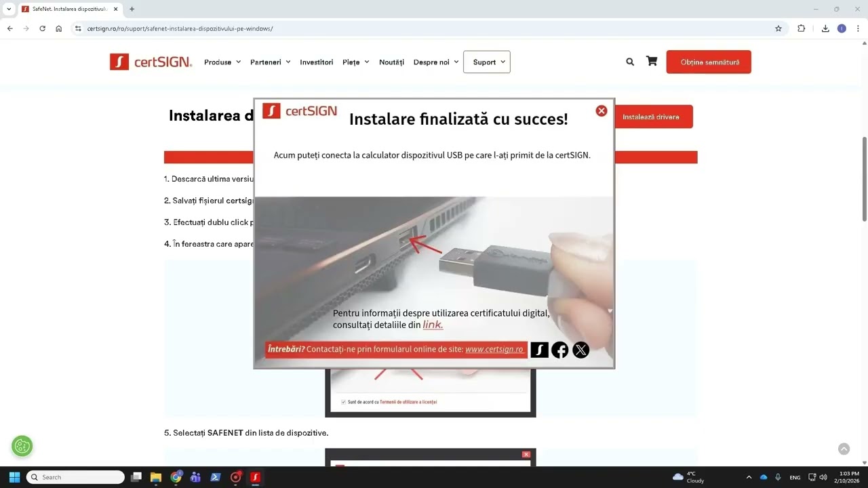The height and width of the screenshot is (488, 868).
Task: Open the volume speaker tray icon
Action: (823, 477)
